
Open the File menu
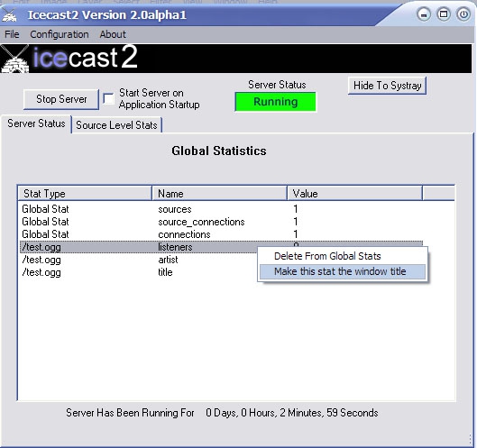(12, 34)
